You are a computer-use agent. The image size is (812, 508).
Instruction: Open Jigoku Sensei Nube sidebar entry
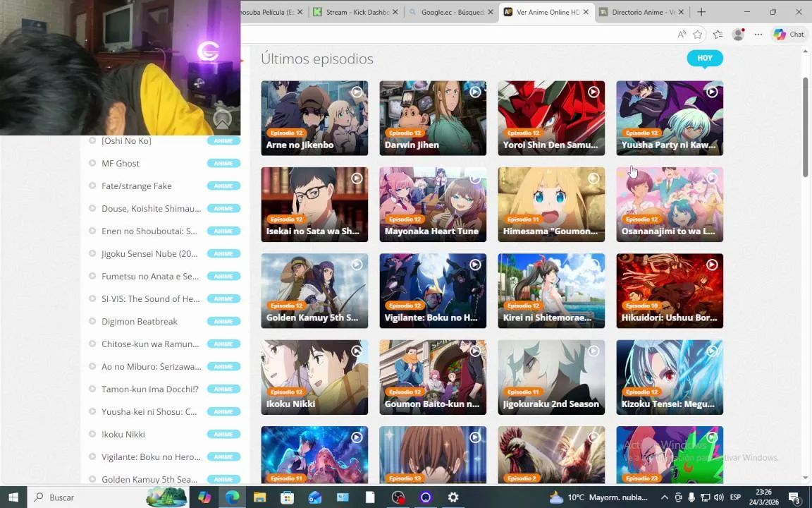click(x=149, y=253)
